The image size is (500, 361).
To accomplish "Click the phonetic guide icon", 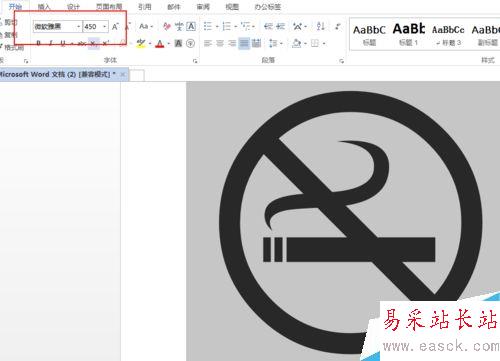I will (179, 26).
